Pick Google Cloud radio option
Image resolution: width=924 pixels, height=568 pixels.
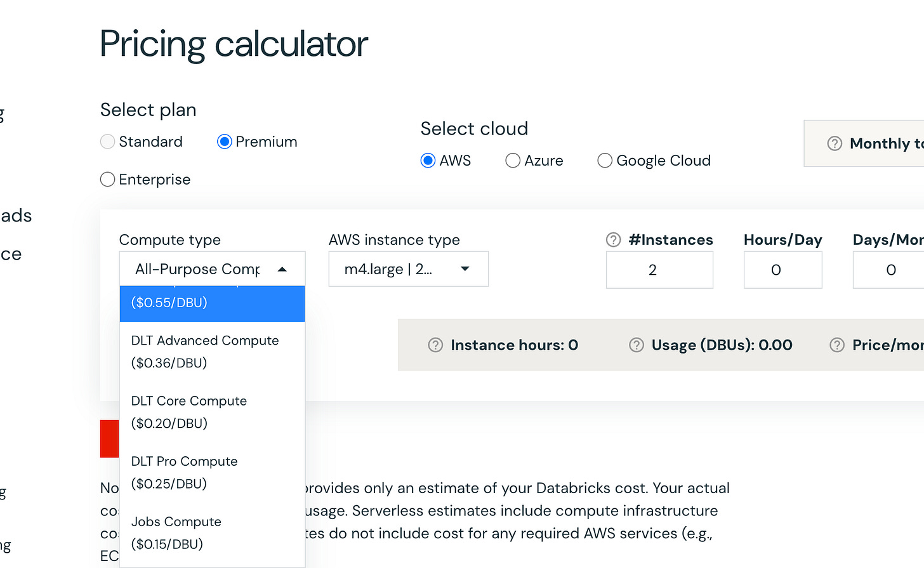pyautogui.click(x=605, y=161)
